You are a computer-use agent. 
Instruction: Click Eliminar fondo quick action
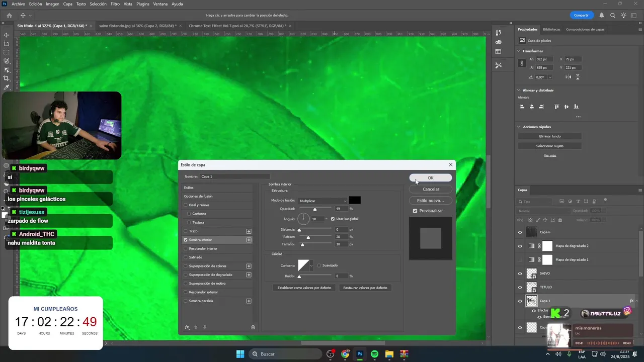pyautogui.click(x=549, y=136)
